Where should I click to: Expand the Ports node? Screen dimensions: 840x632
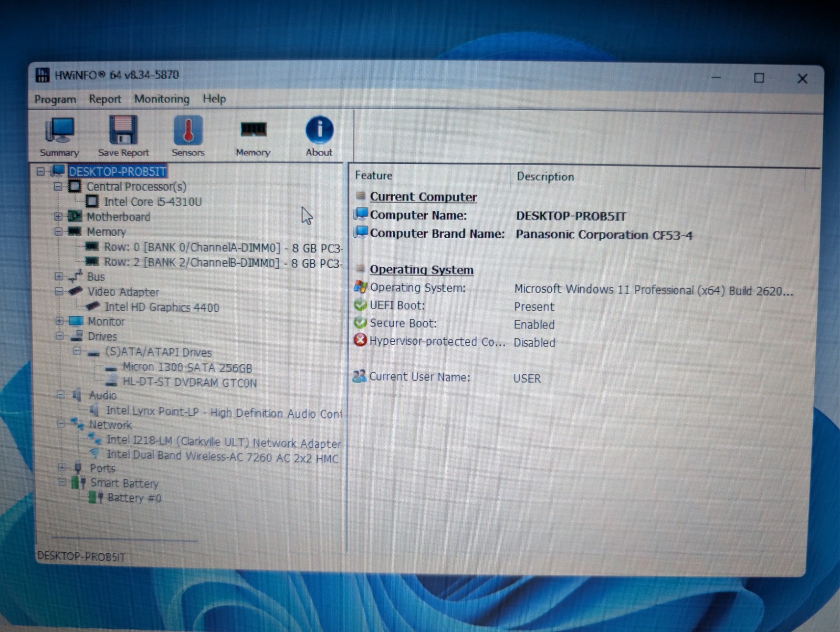(x=61, y=467)
